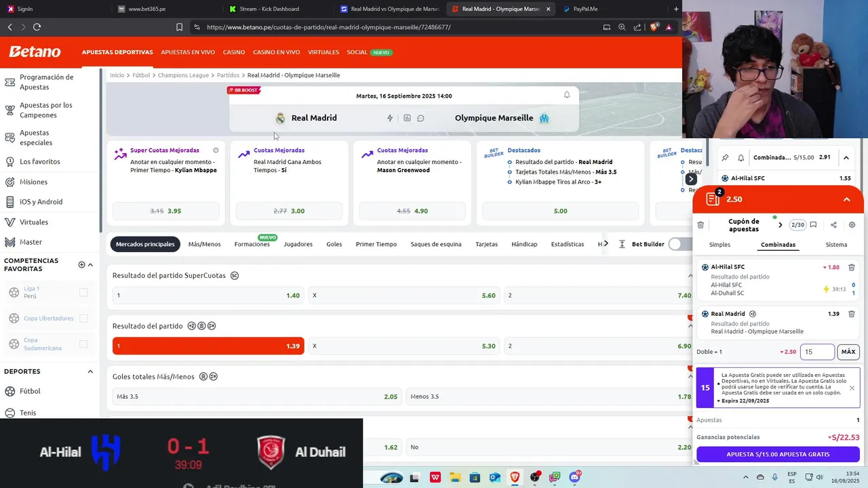
Task: Click Real Madrid team crest
Action: tap(280, 118)
